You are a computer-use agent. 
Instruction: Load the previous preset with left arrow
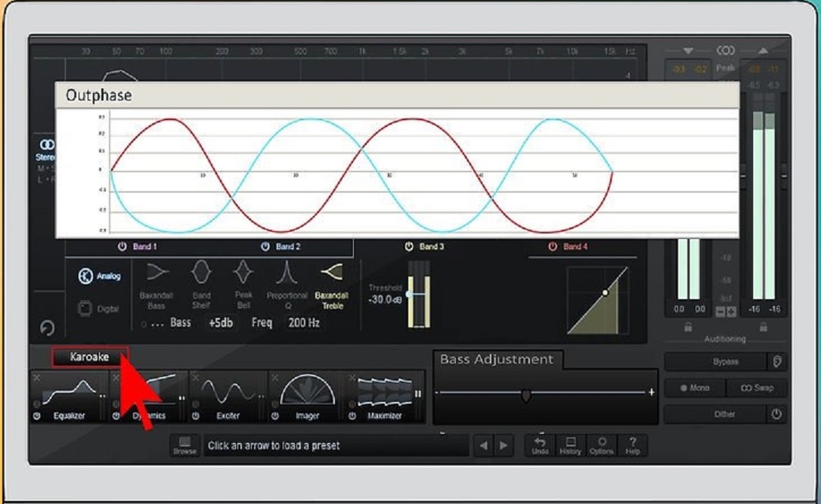[484, 445]
